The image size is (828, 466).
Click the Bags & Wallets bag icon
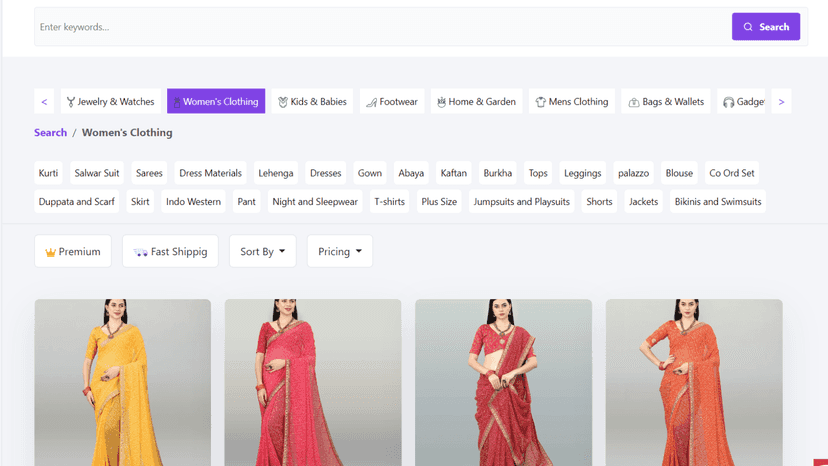click(634, 102)
